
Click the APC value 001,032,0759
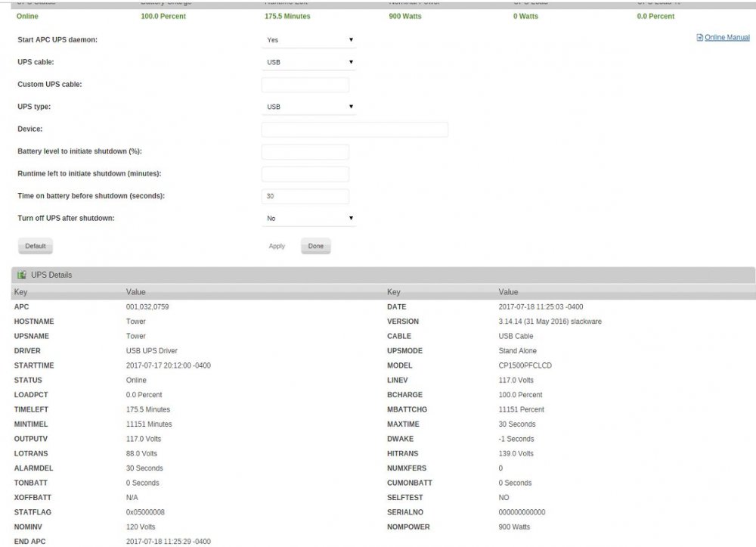[x=147, y=306]
